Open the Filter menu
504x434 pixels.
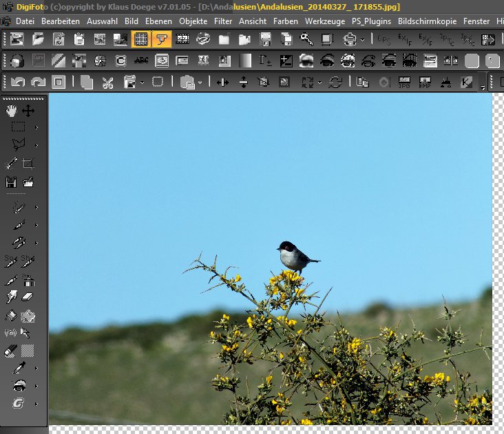(x=223, y=21)
